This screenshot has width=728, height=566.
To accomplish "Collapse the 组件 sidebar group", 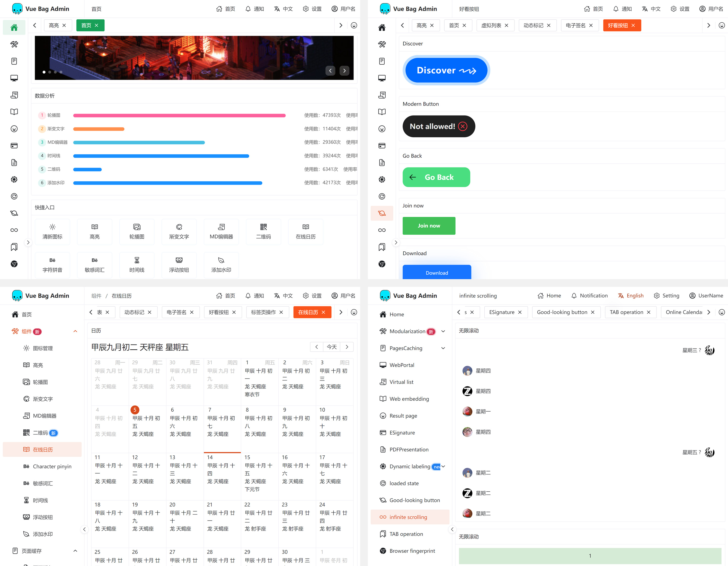I will coord(75,331).
